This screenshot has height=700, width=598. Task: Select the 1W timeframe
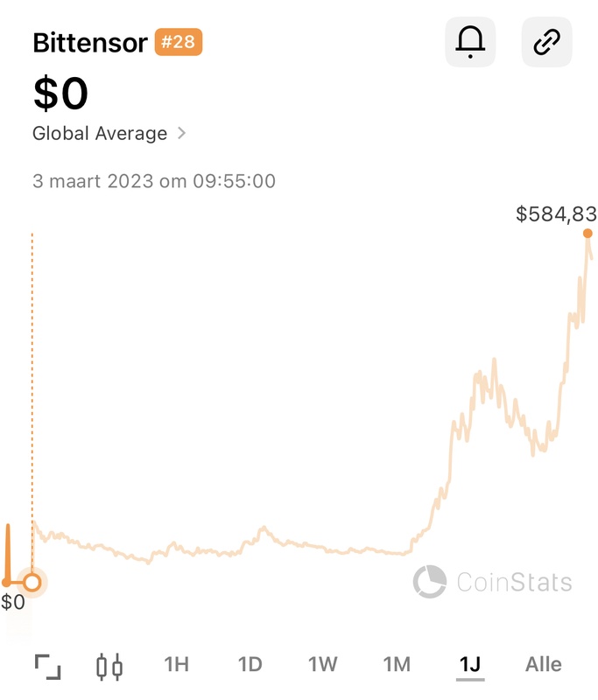tap(323, 664)
